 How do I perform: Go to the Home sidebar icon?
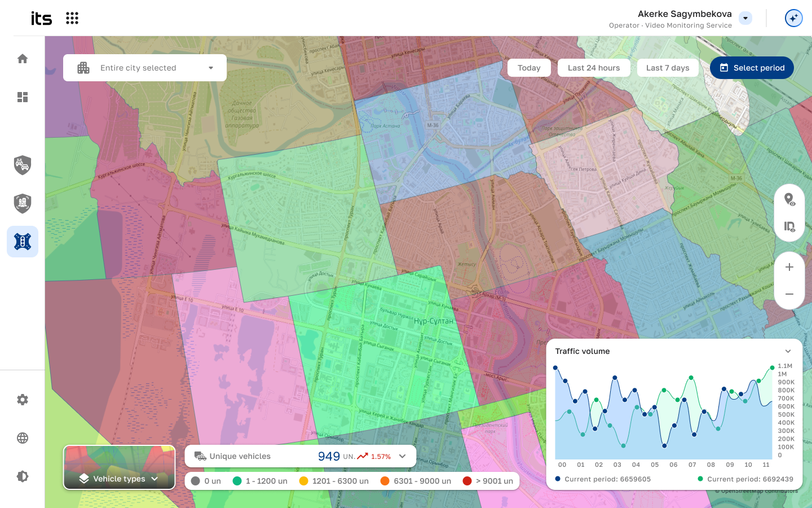tap(23, 59)
